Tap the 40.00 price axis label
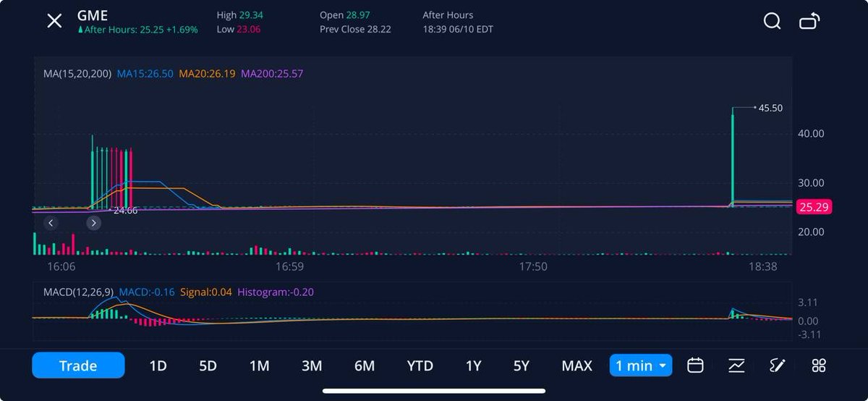Image resolution: width=868 pixels, height=401 pixels. pos(811,133)
